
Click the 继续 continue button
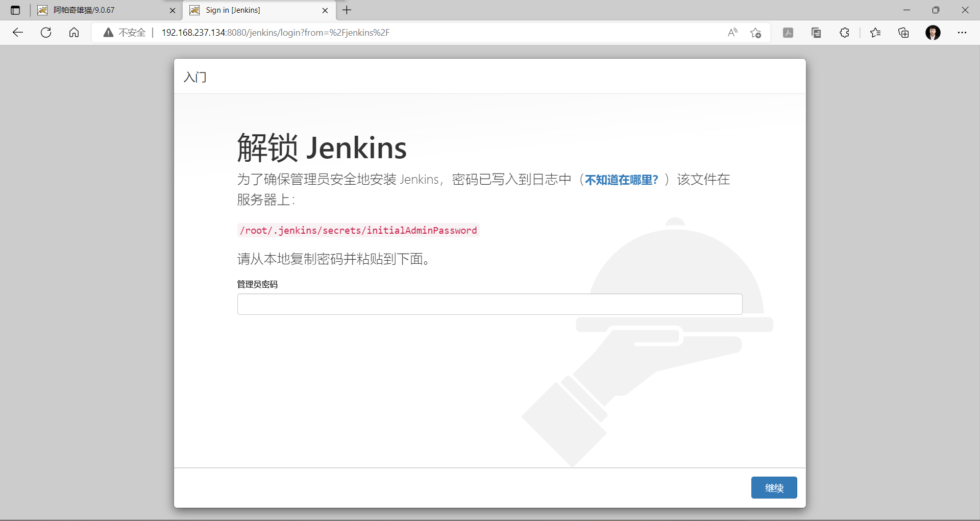pos(774,488)
